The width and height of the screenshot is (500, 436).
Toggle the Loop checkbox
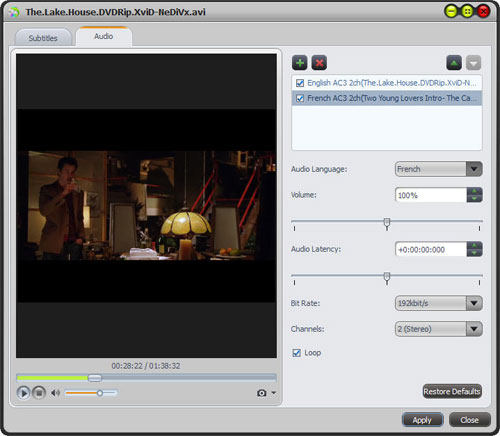(x=296, y=353)
